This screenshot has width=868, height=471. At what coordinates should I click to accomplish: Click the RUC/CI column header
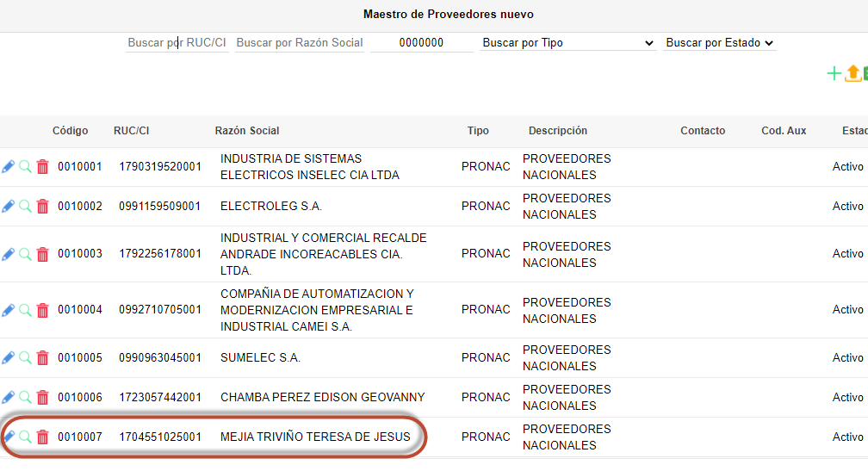131,131
